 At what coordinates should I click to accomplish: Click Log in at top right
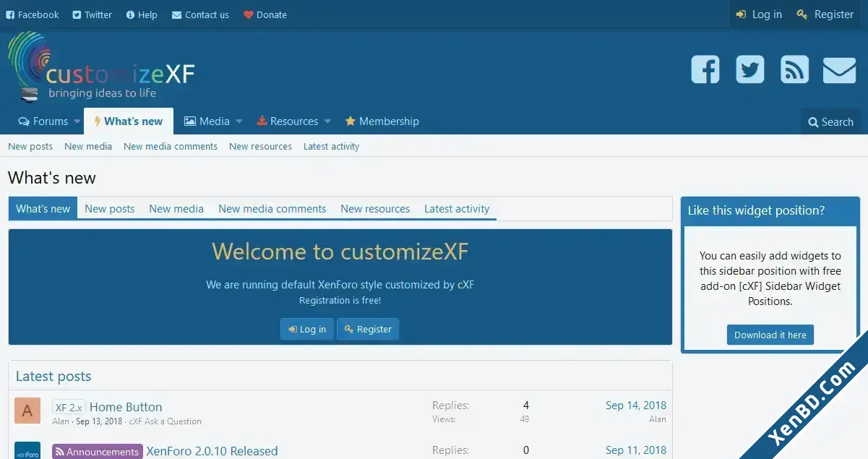tap(759, 14)
